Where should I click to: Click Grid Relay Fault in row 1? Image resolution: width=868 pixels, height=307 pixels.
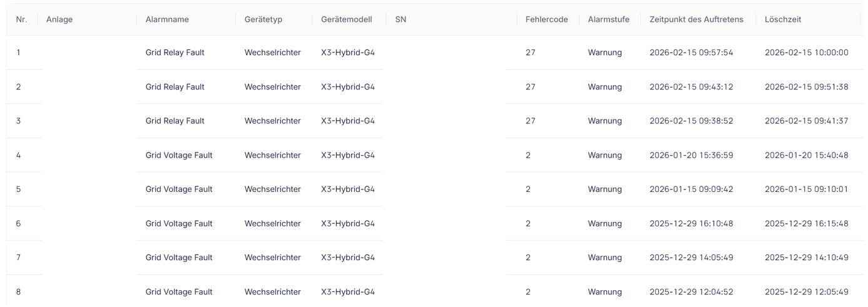(x=175, y=53)
